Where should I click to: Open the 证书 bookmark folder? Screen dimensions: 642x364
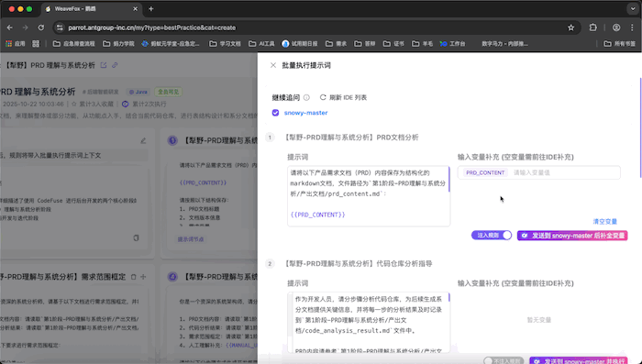393,43
